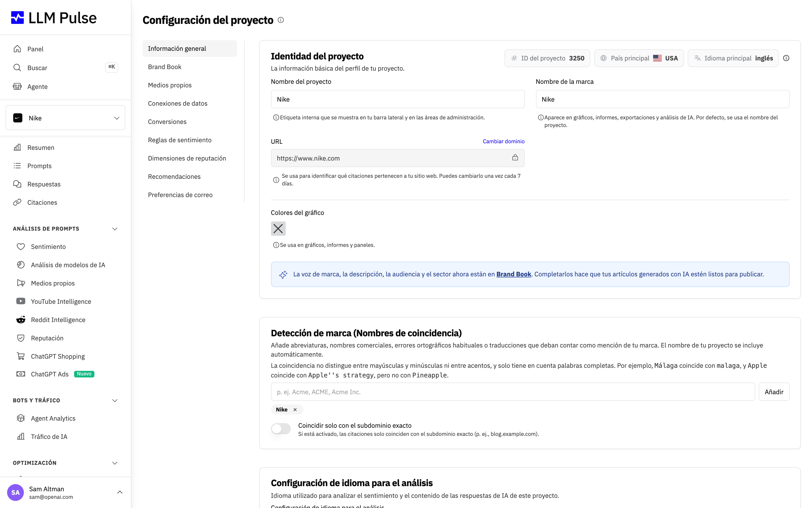Open the Panel home icon
Image resolution: width=812 pixels, height=508 pixels.
(17, 49)
